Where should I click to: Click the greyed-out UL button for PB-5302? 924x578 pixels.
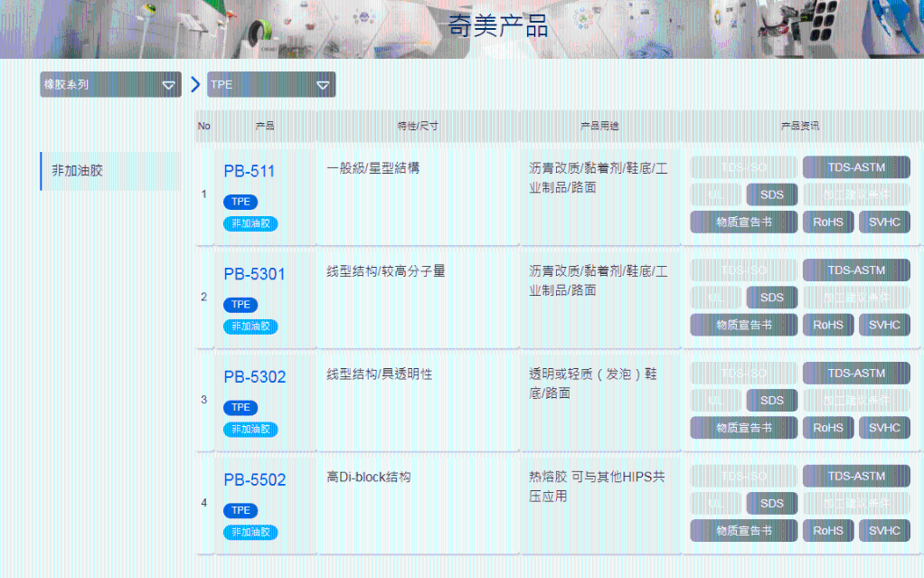(715, 401)
